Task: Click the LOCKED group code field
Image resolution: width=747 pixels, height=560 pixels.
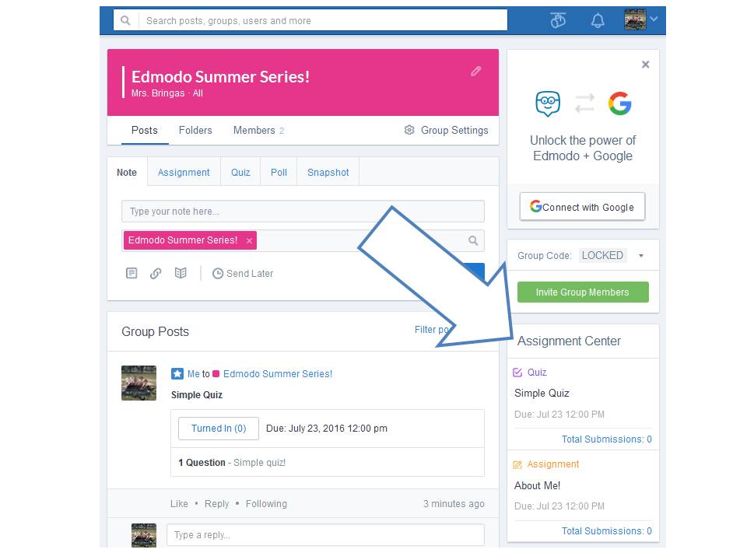Action: click(x=602, y=256)
